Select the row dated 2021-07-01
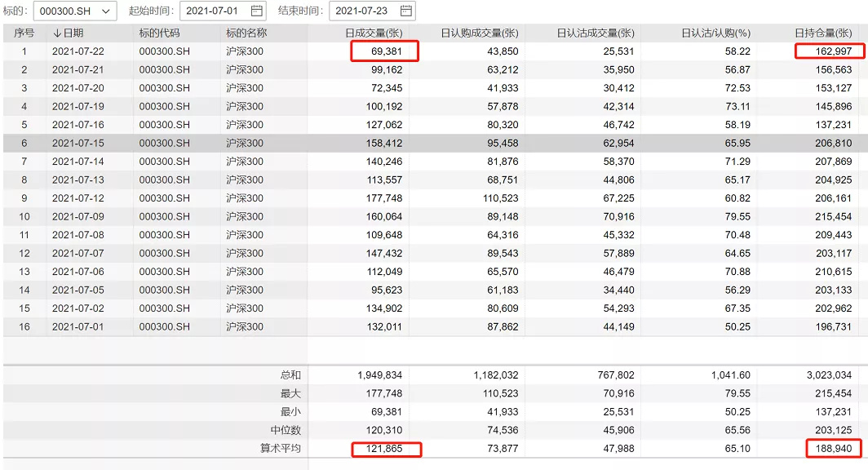Viewport: 868px width, 470px height. click(435, 326)
